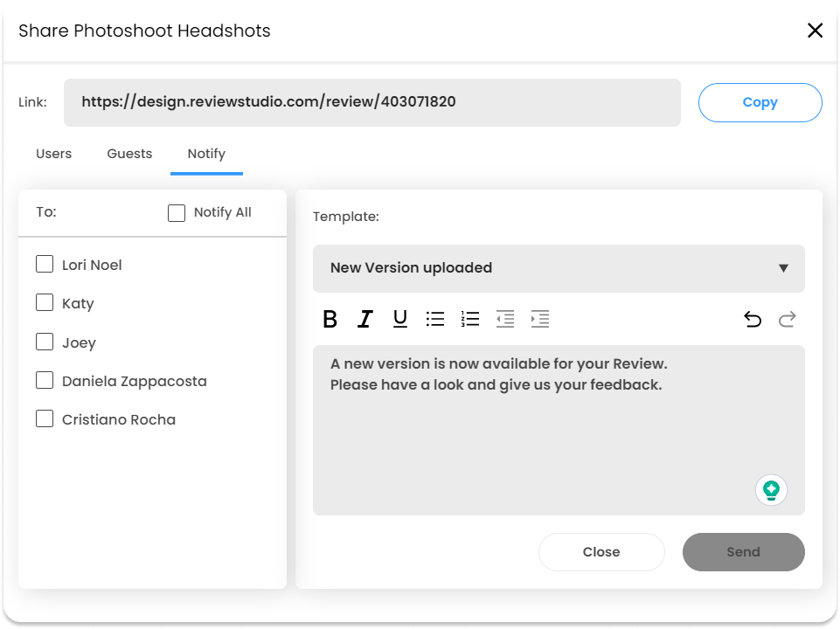Switch to the Users tab

53,154
